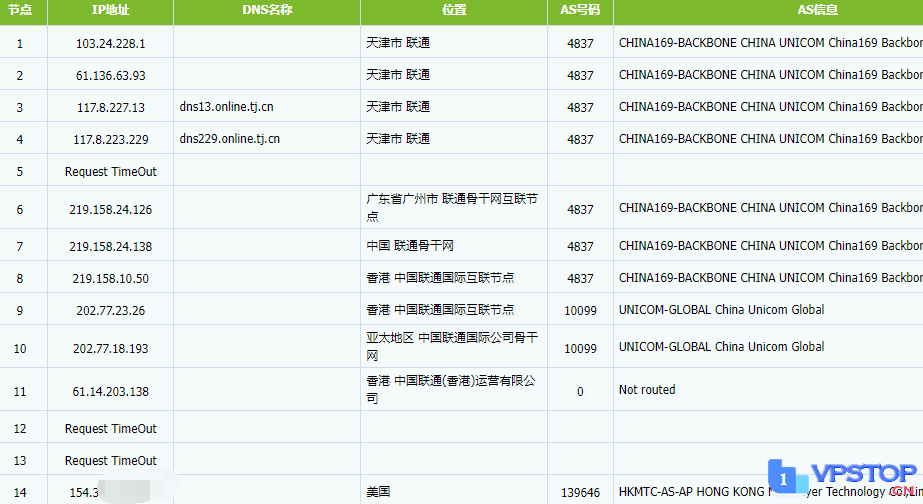
Task: Click location 天津市 联通 in node 3 row
Action: pos(398,107)
